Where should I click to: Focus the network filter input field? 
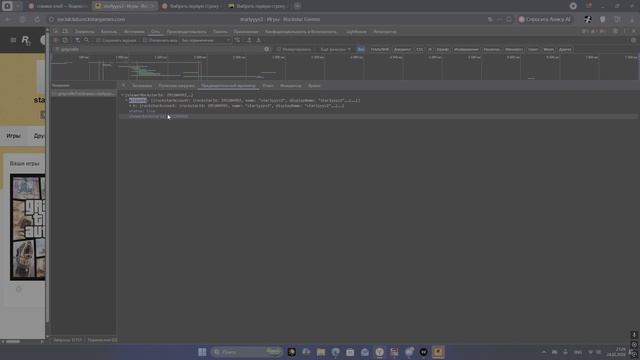[161, 49]
